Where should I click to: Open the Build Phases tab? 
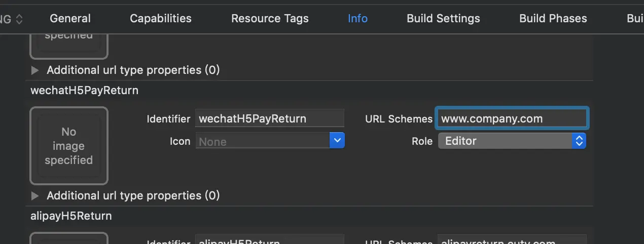tap(553, 19)
